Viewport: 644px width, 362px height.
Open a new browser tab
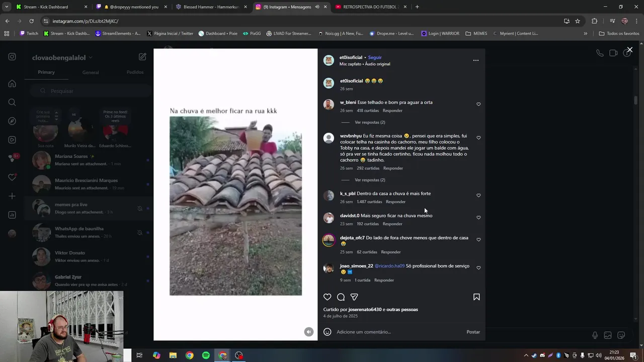click(x=417, y=7)
